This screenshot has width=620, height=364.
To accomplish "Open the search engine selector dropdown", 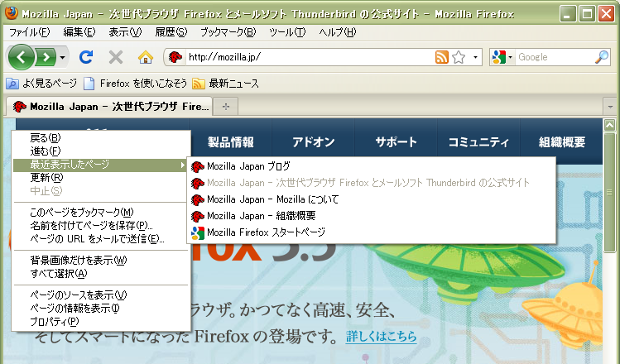I will [x=502, y=57].
